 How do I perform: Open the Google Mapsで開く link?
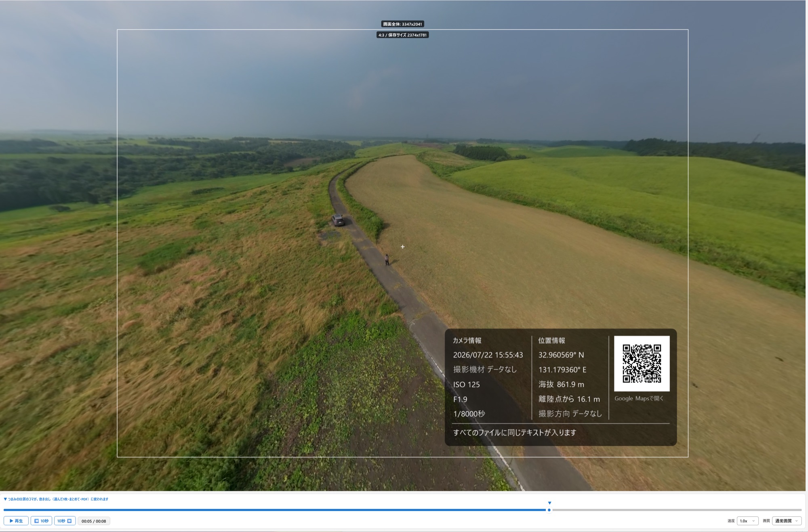[x=639, y=398]
